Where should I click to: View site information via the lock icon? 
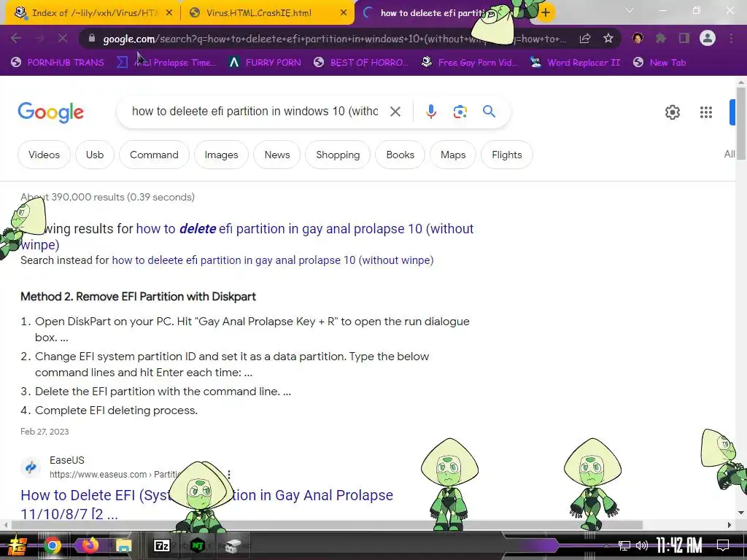(x=92, y=38)
